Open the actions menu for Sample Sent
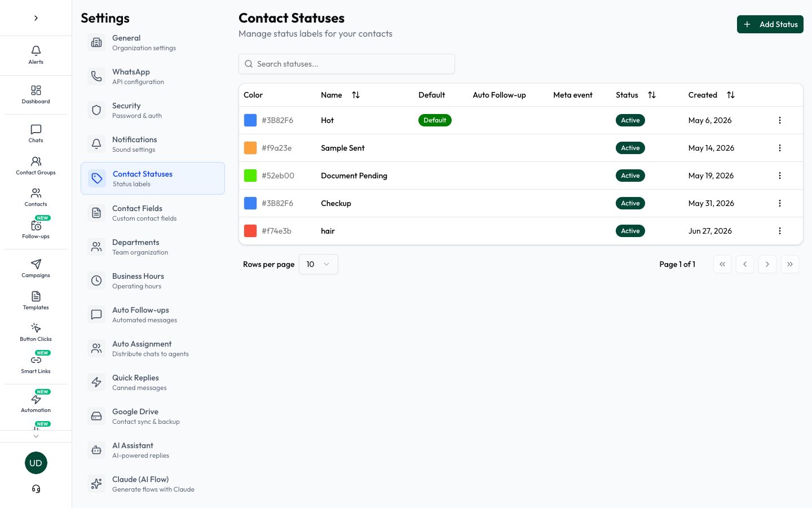This screenshot has width=812, height=508. (x=780, y=148)
